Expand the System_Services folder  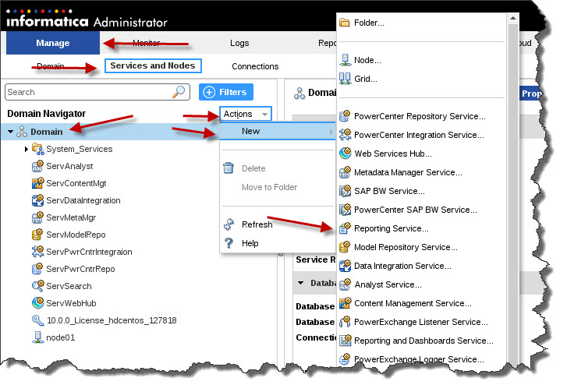coord(26,149)
